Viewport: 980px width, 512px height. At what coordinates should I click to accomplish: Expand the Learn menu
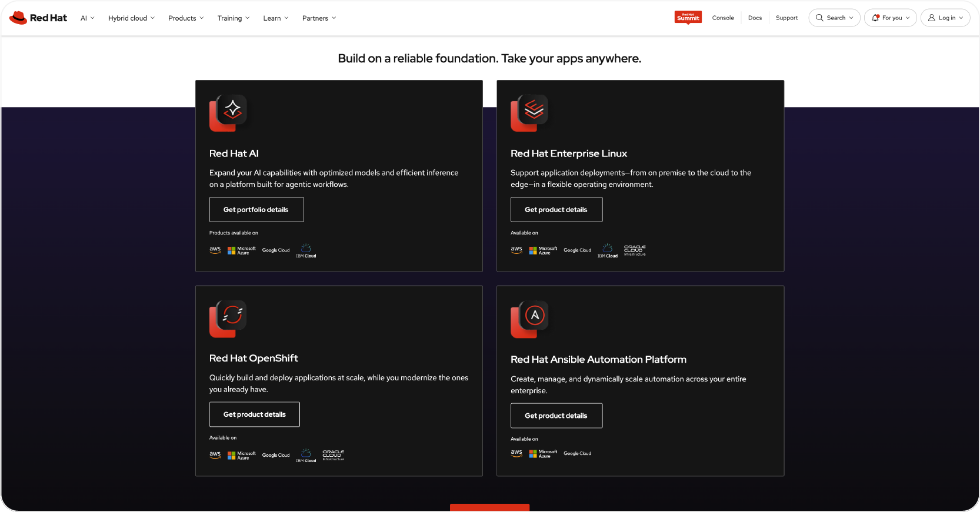pos(276,18)
